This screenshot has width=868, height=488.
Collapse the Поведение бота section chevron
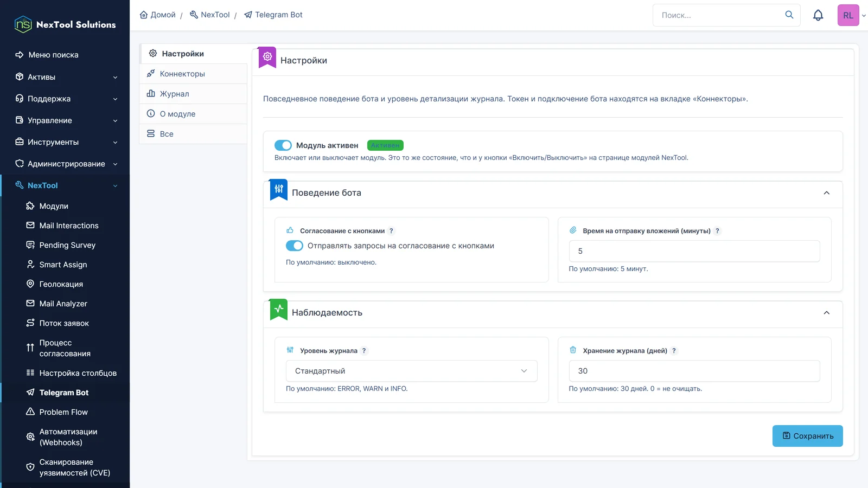point(827,193)
